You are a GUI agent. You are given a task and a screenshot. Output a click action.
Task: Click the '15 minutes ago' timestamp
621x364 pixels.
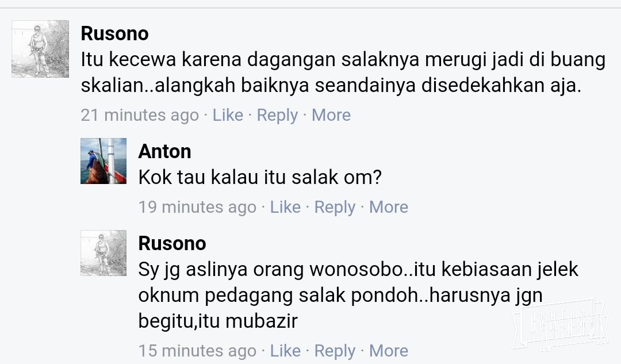click(x=197, y=351)
